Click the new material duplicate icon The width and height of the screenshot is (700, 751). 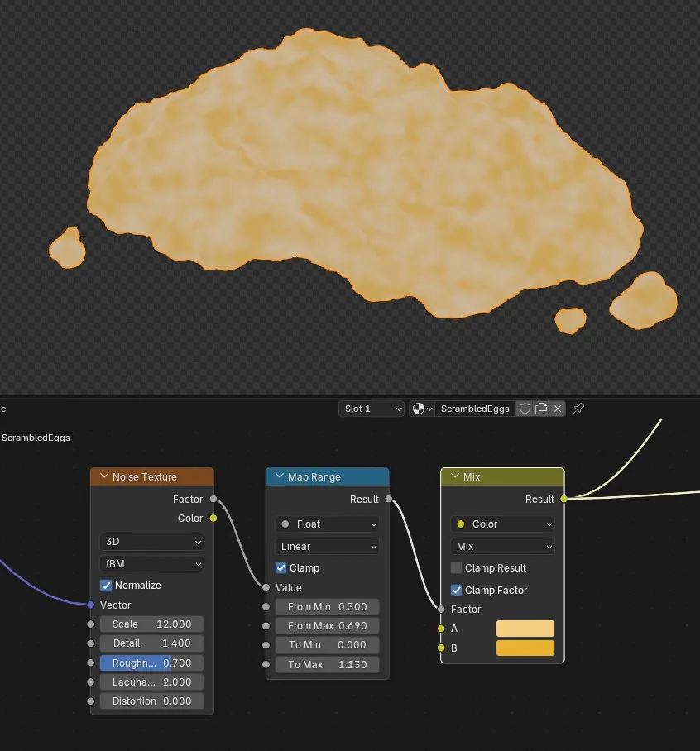[541, 409]
